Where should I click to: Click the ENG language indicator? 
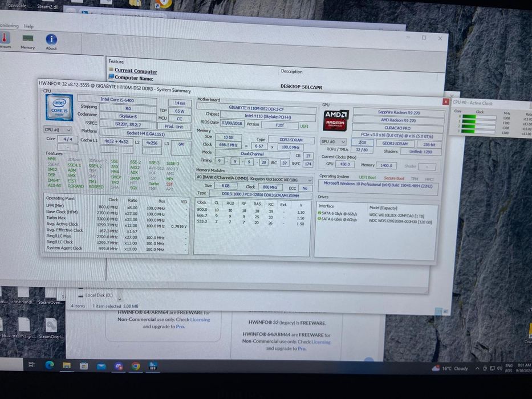click(x=509, y=366)
